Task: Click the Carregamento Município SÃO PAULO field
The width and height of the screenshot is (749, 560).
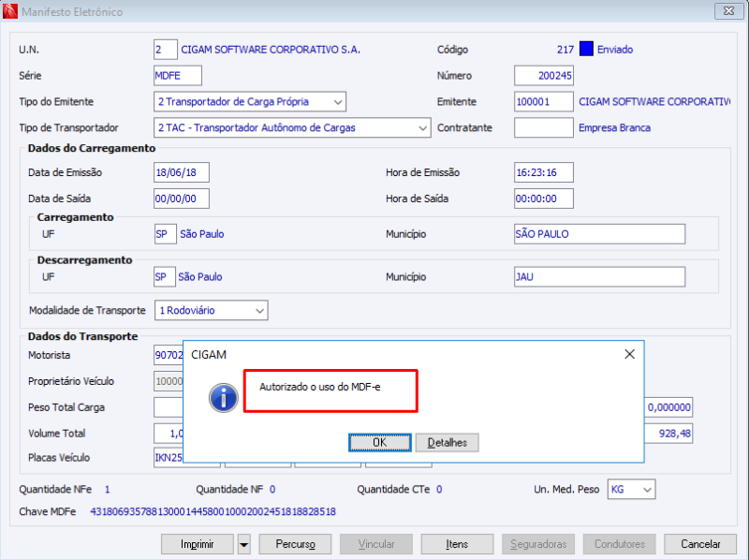Action: click(x=599, y=234)
